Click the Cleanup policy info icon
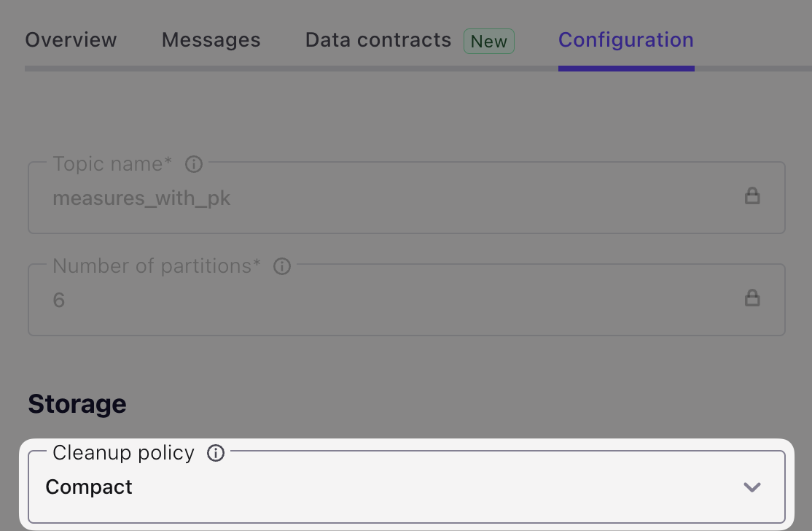Screen dimensions: 812x531 point(216,453)
